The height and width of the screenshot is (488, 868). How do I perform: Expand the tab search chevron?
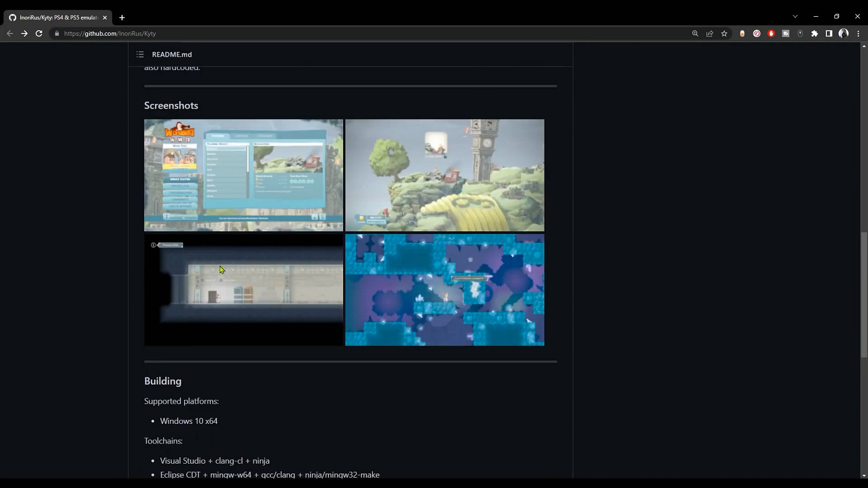point(795,16)
